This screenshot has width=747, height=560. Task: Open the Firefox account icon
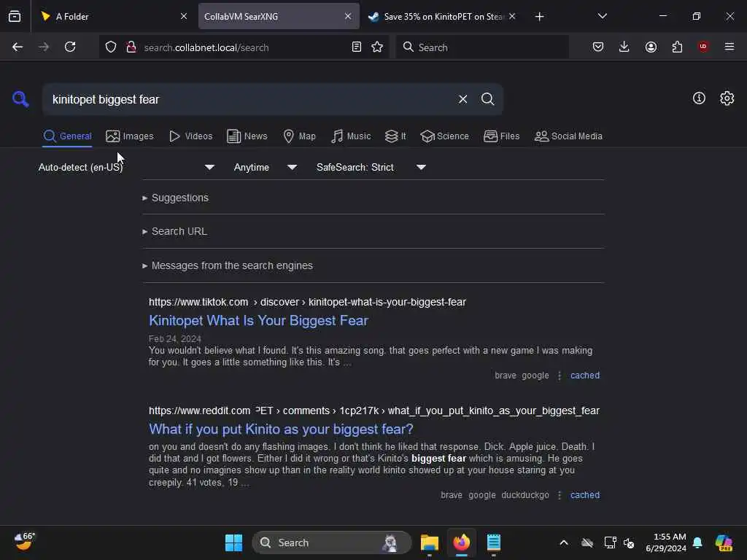tap(651, 47)
